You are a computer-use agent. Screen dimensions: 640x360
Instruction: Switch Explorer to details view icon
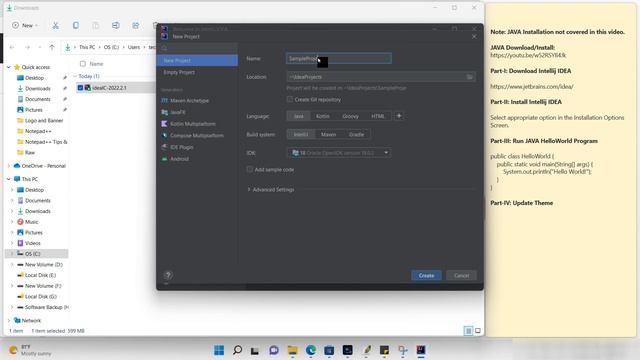pyautogui.click(x=468, y=331)
